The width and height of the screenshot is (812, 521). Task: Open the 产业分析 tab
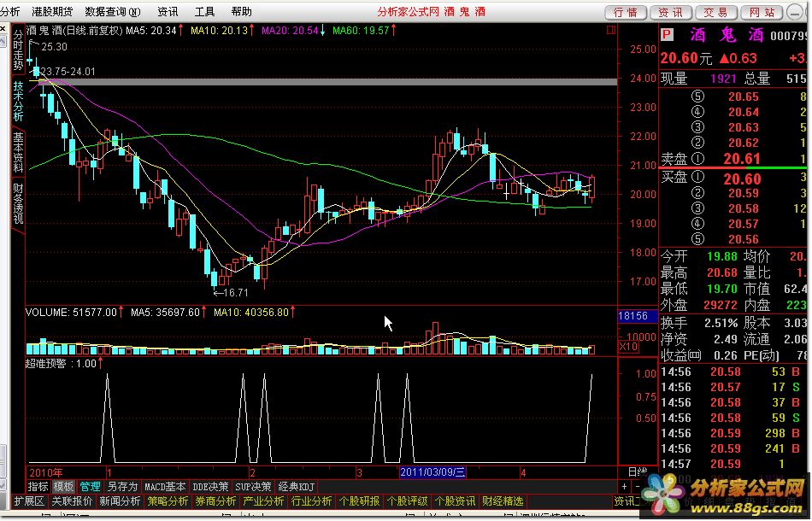263,501
